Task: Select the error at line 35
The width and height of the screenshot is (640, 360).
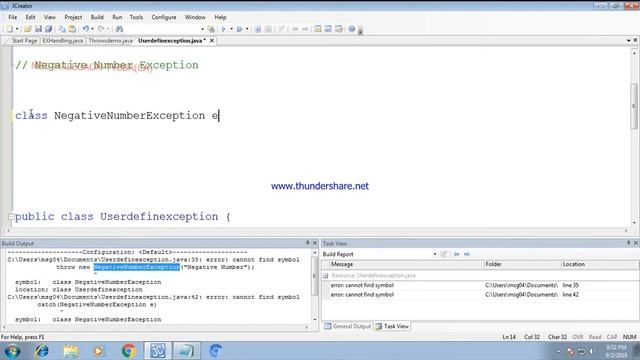Action: point(480,285)
